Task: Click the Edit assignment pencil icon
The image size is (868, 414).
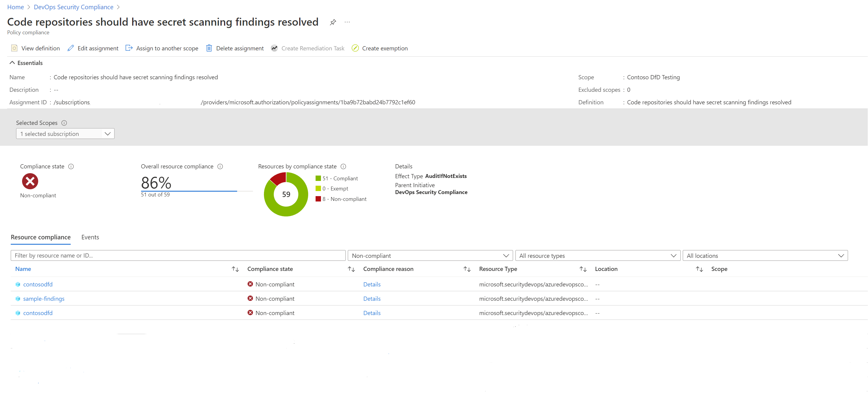Action: coord(71,48)
